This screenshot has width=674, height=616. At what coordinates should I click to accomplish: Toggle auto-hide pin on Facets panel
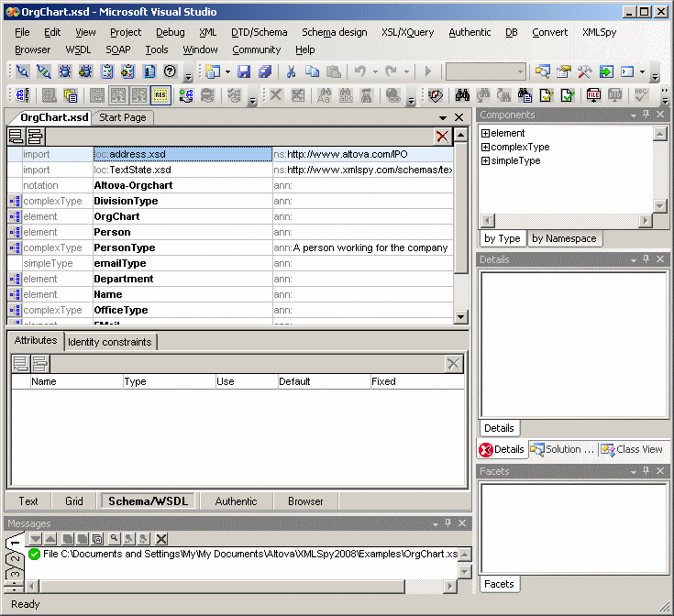[x=646, y=471]
